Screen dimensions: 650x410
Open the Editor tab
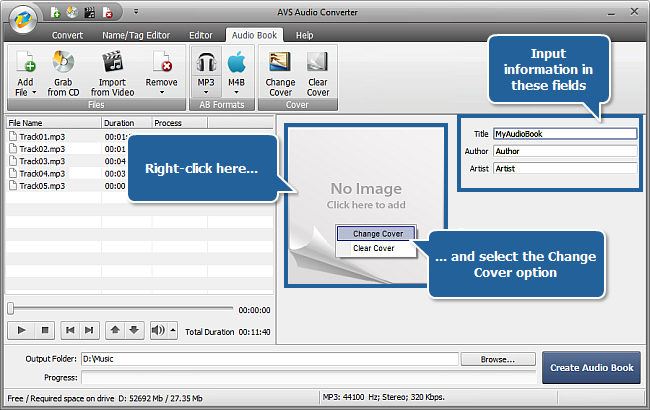click(201, 35)
